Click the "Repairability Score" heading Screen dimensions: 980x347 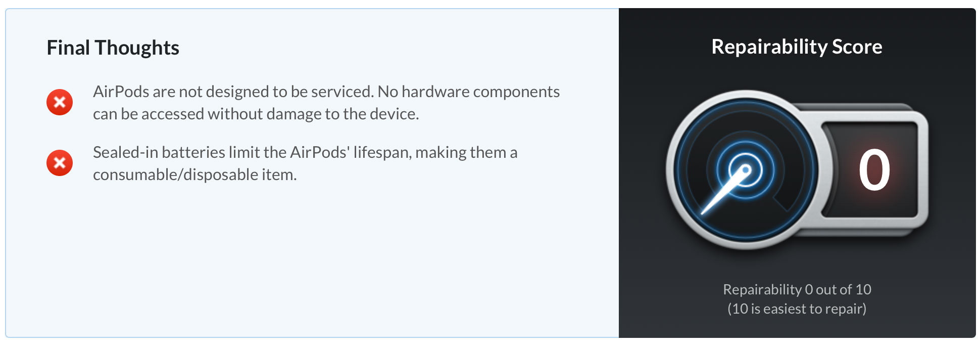click(797, 47)
